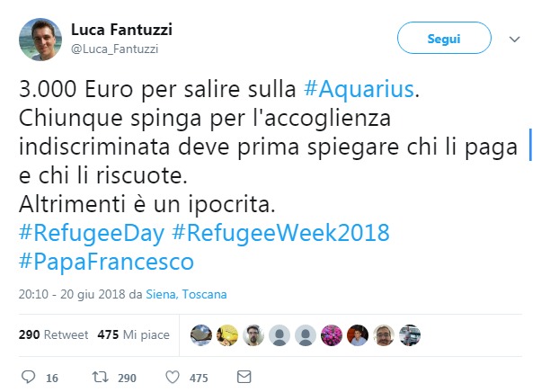Click the retweet arrows icon

tap(100, 378)
